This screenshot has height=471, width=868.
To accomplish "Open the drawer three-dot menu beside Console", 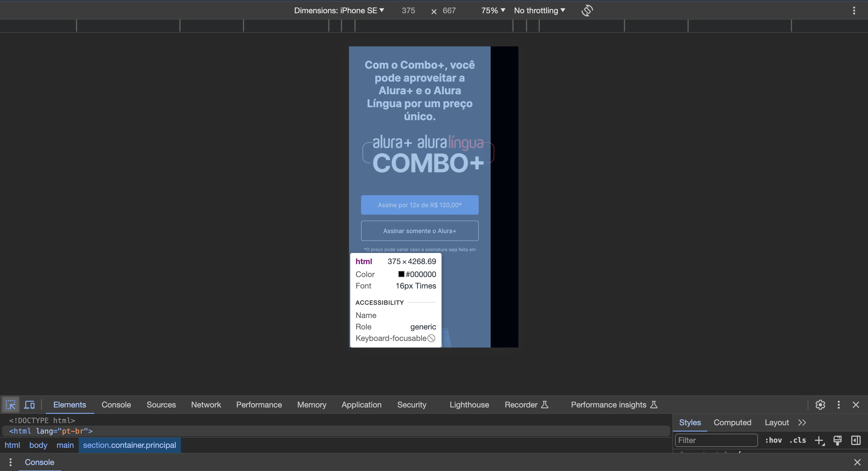I will pos(11,462).
